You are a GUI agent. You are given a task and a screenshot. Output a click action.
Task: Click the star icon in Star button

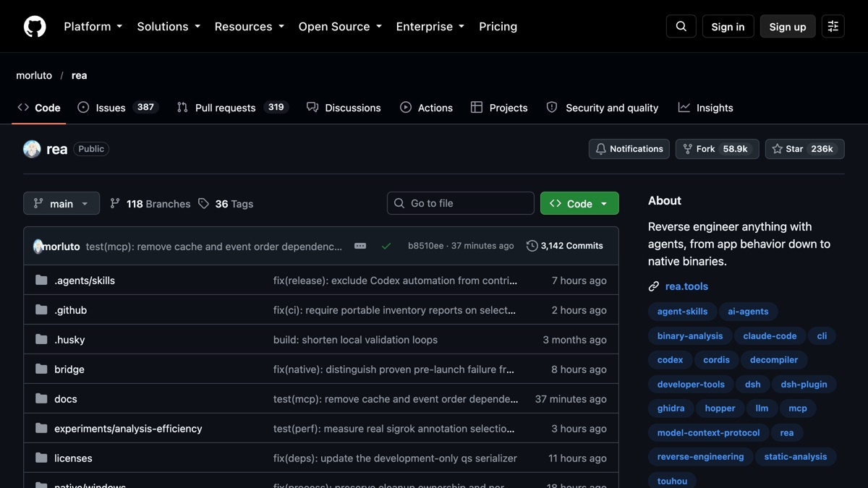point(777,149)
